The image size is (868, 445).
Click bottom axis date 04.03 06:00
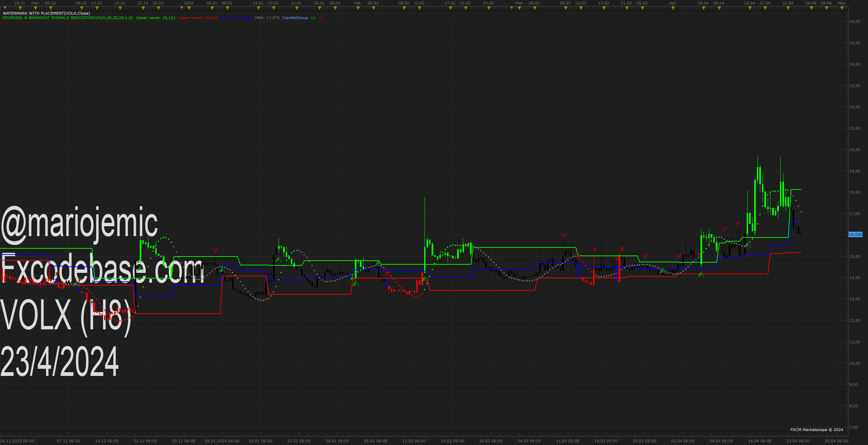(530, 441)
